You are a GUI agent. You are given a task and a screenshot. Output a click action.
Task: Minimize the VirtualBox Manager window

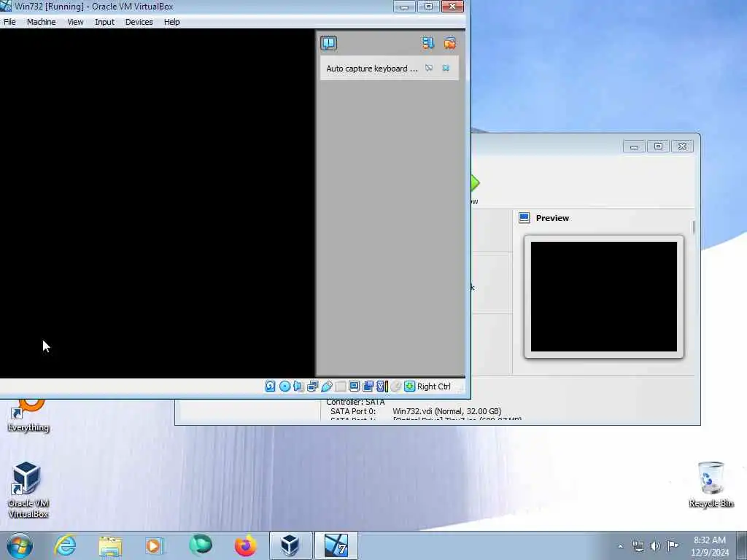pos(634,147)
